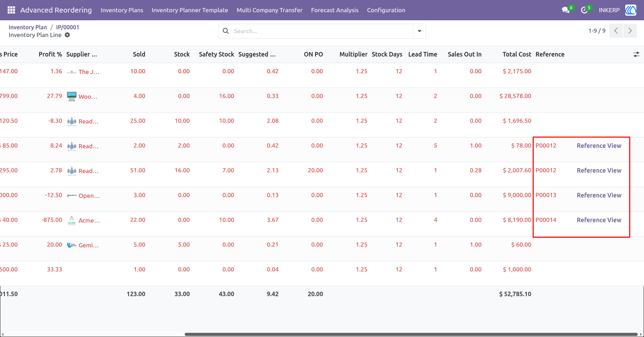This screenshot has width=644, height=337.
Task: Click Reference View in the $ 78.00 row
Action: [599, 146]
